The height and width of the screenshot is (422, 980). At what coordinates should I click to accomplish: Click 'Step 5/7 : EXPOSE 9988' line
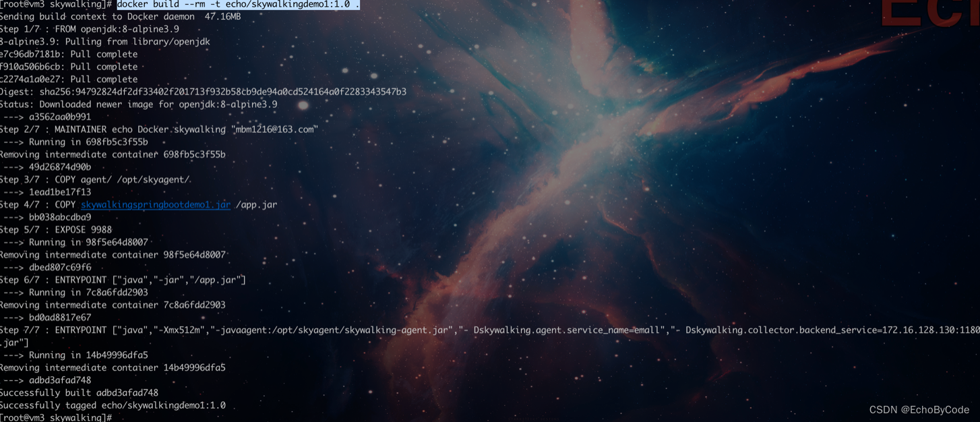[56, 230]
